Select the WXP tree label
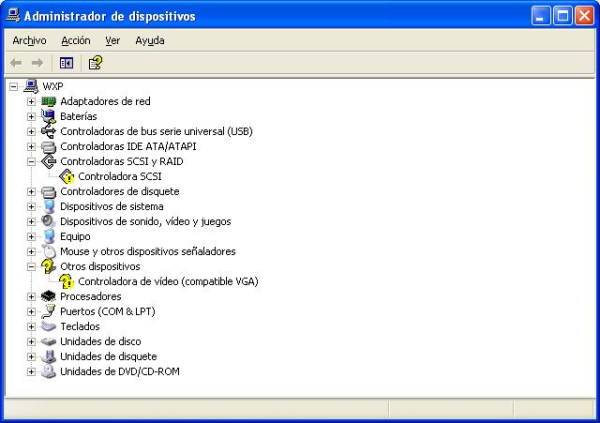The height and width of the screenshot is (423, 600). coord(53,87)
